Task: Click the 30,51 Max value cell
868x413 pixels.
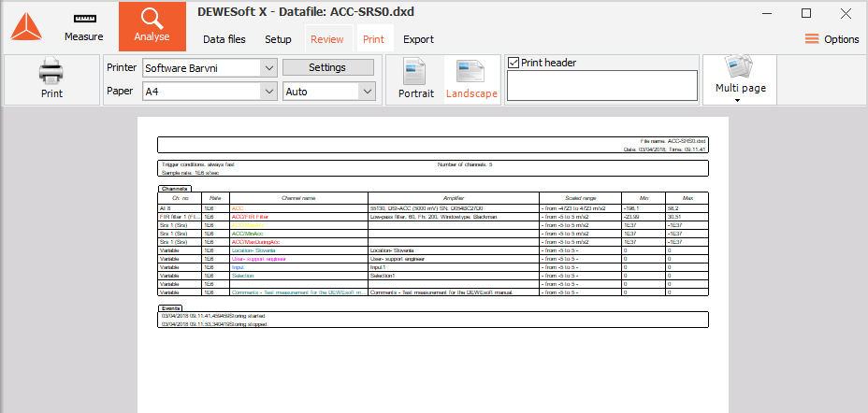Action: tap(687, 217)
